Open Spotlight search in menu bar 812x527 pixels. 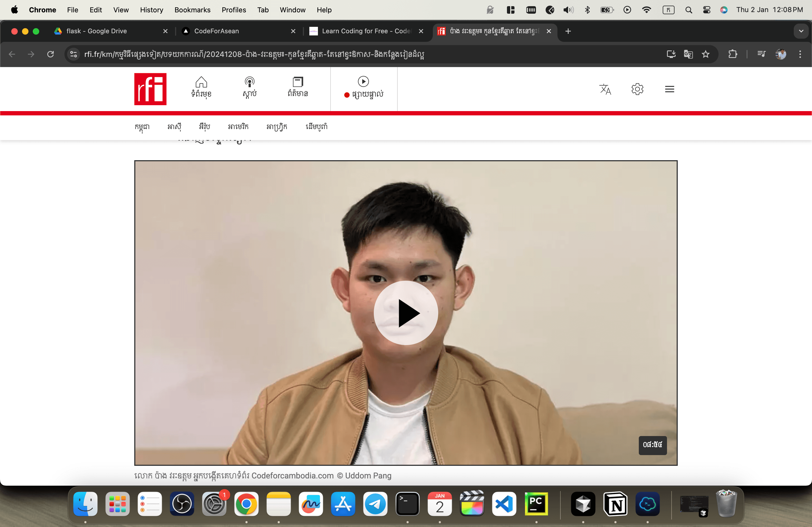[x=689, y=10]
